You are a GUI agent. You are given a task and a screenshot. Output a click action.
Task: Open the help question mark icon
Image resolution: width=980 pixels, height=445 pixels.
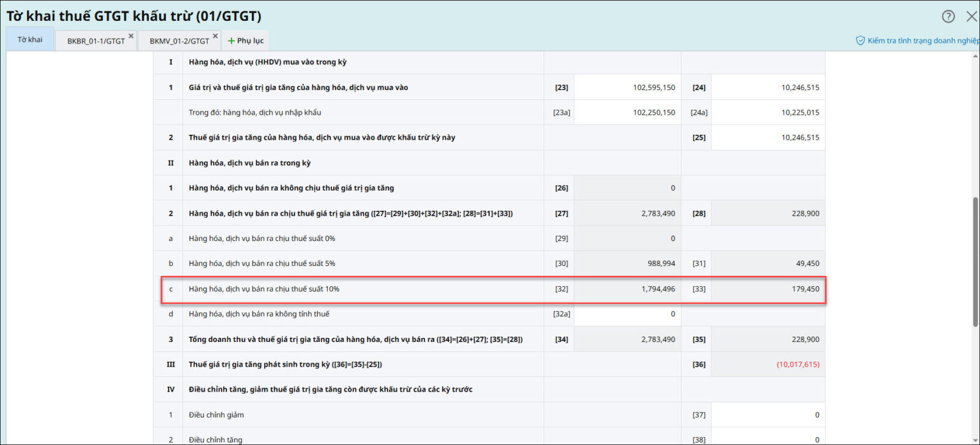pyautogui.click(x=948, y=17)
